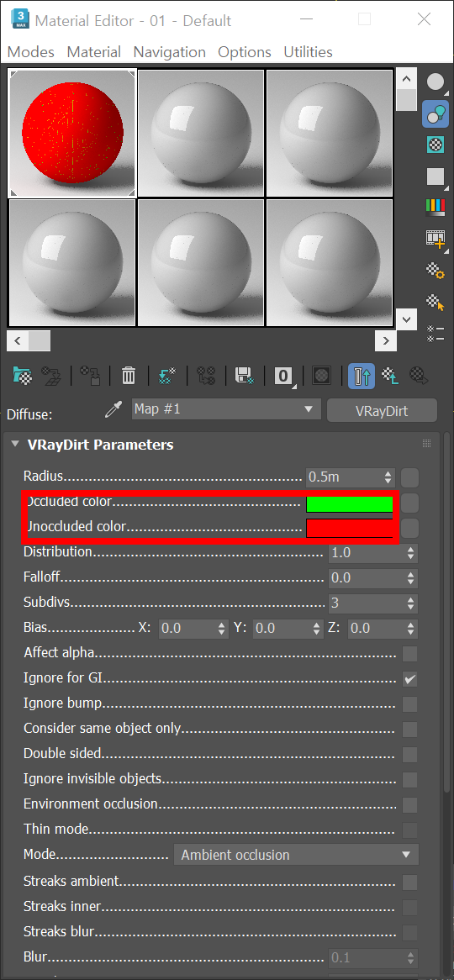This screenshot has height=980, width=454.
Task: Click Assign Material to Selection icon
Action: coord(91,376)
